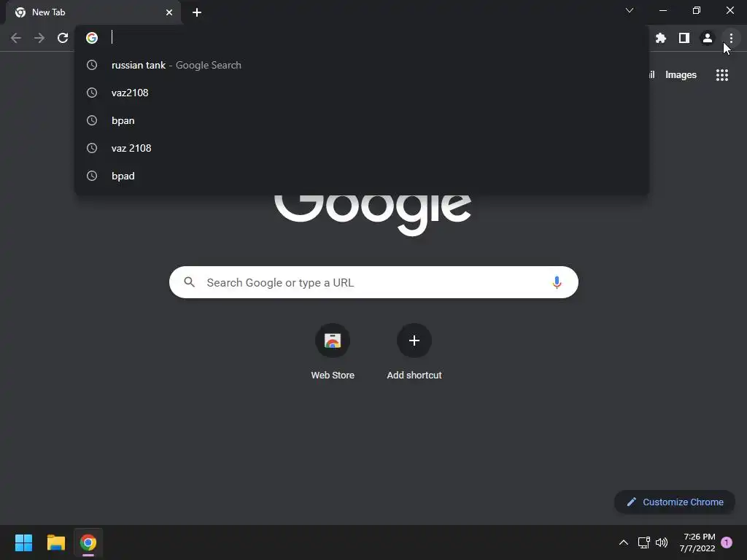The image size is (747, 560).
Task: Close the New Tab tab
Action: (x=169, y=12)
